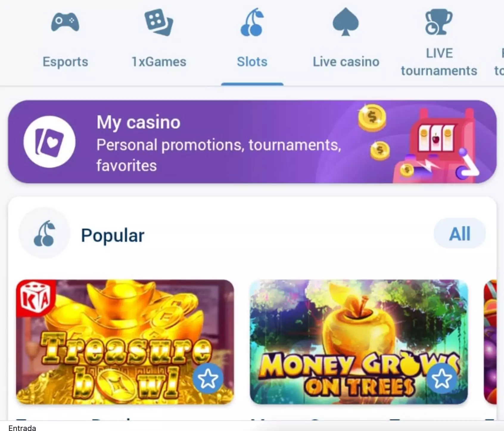Switch to the 1xGames tab label
This screenshot has height=431, width=504.
(x=159, y=62)
